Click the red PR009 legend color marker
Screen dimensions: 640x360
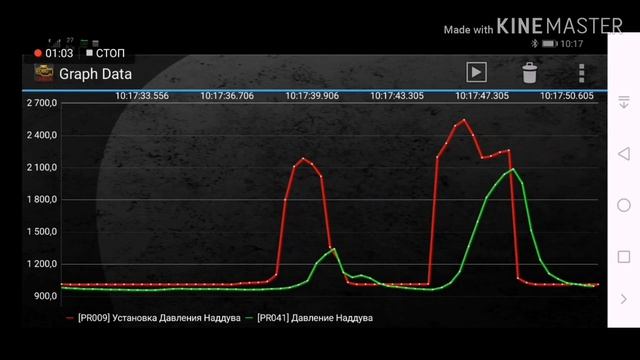[x=70, y=318]
